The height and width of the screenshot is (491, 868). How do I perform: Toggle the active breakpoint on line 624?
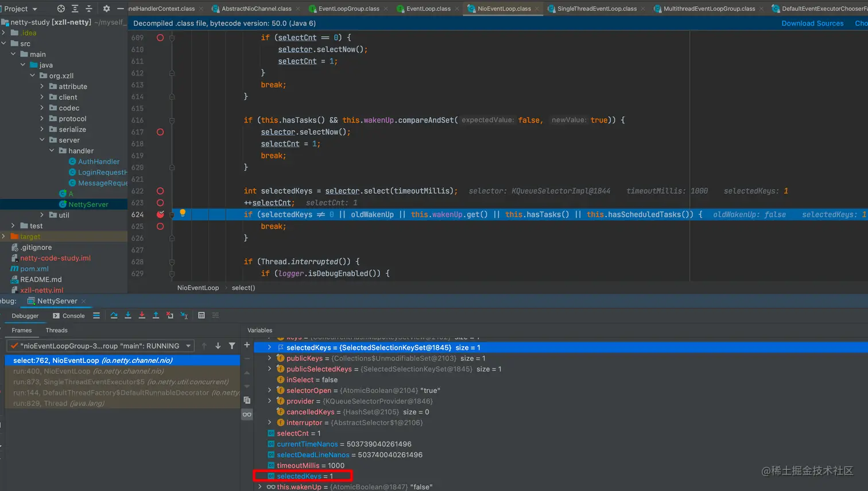(x=160, y=214)
